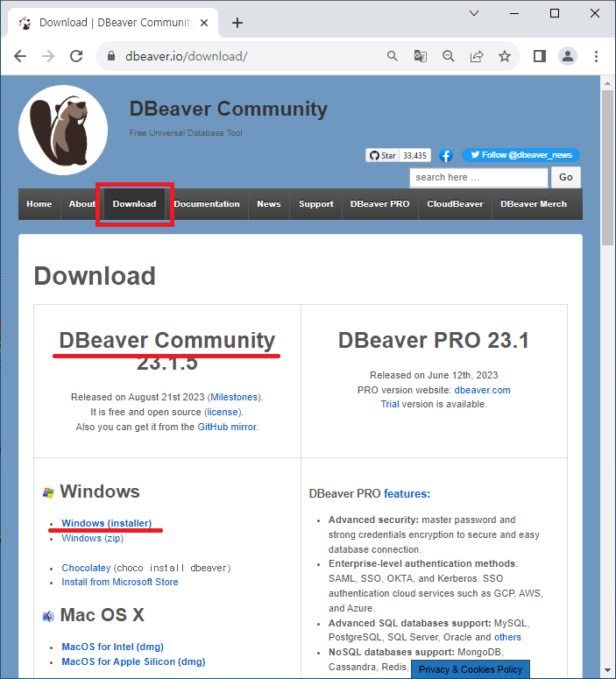Screen dimensions: 616x679
Task: Open the Chocolatey link
Action: tap(86, 568)
